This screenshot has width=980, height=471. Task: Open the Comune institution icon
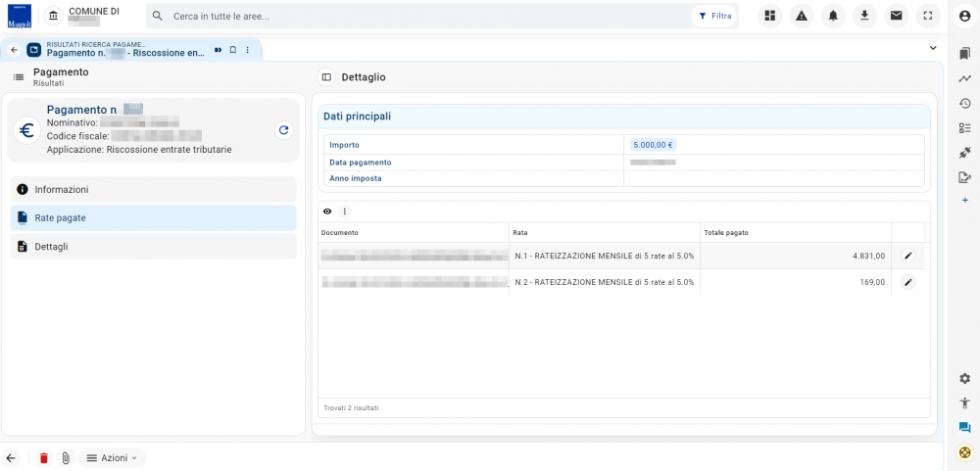click(x=54, y=17)
